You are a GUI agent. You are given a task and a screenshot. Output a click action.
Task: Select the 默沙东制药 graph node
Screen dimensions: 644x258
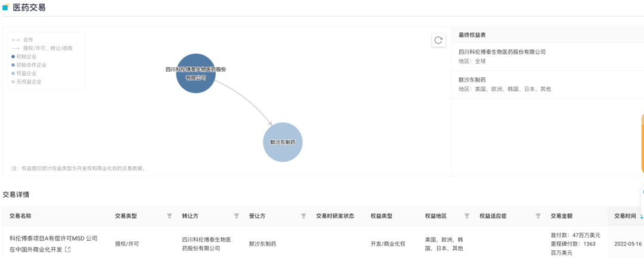pos(283,142)
